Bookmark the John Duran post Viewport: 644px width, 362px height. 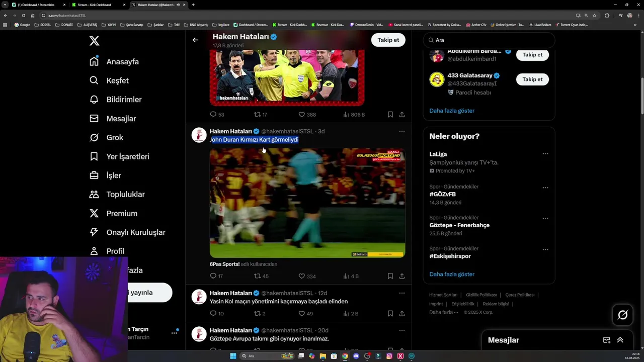390,276
